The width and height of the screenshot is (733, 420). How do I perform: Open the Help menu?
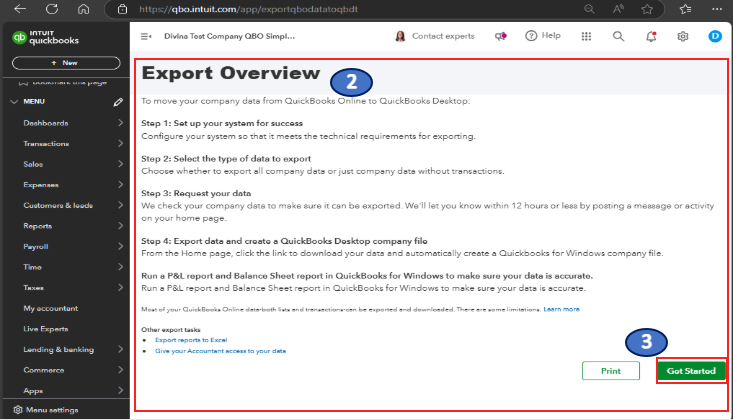(543, 36)
